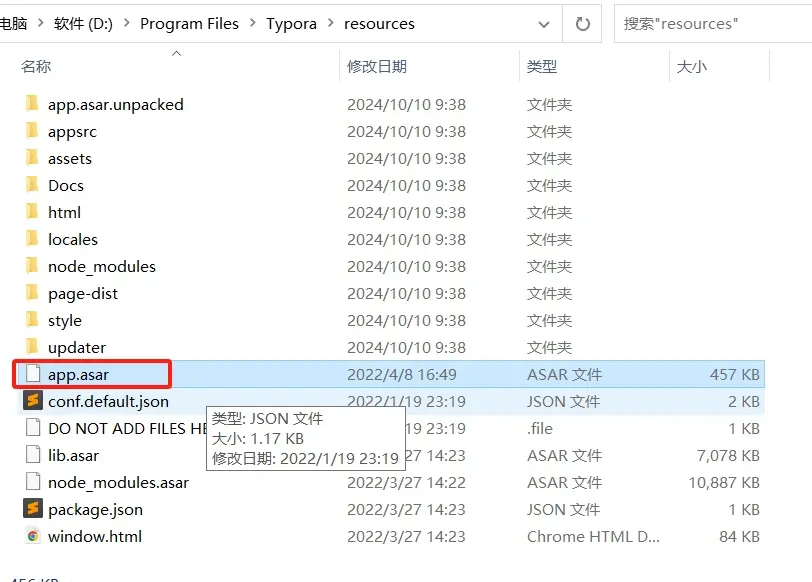Open the address bar history dropdown

pos(544,24)
